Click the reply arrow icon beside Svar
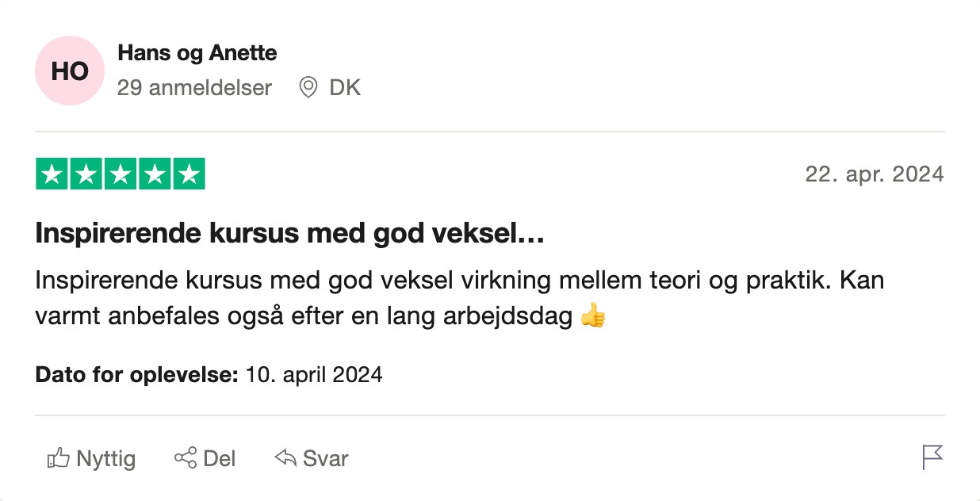Image resolution: width=980 pixels, height=501 pixels. [x=284, y=458]
